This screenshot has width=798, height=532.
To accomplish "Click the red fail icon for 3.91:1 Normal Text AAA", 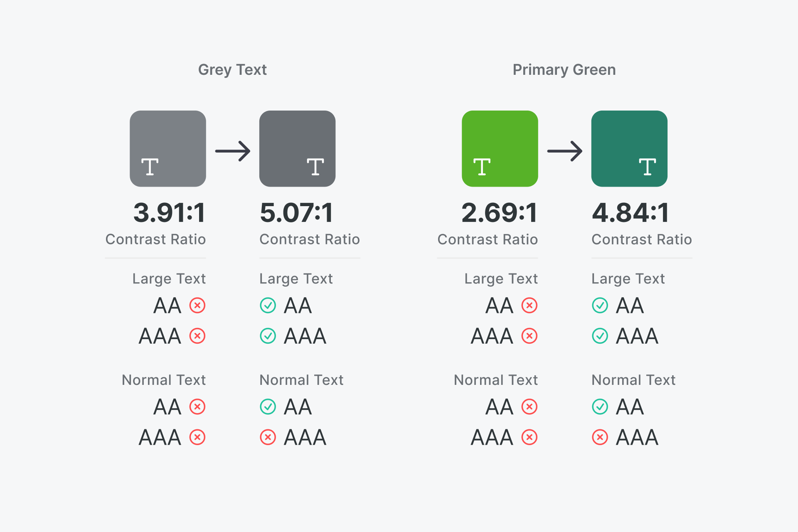I will click(197, 437).
